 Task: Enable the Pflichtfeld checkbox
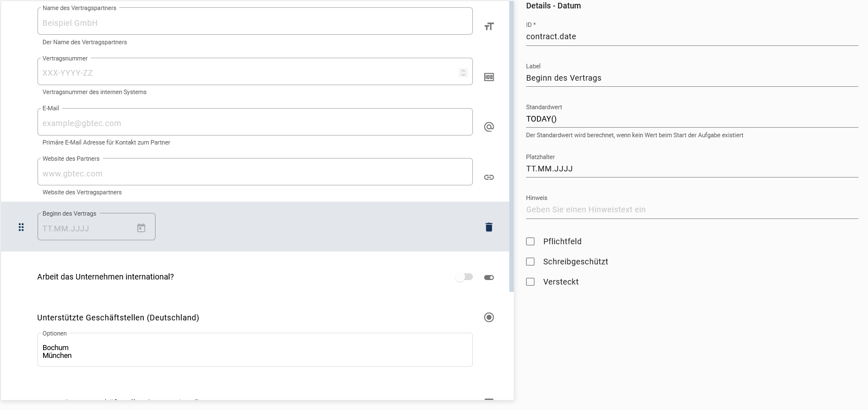click(x=531, y=241)
